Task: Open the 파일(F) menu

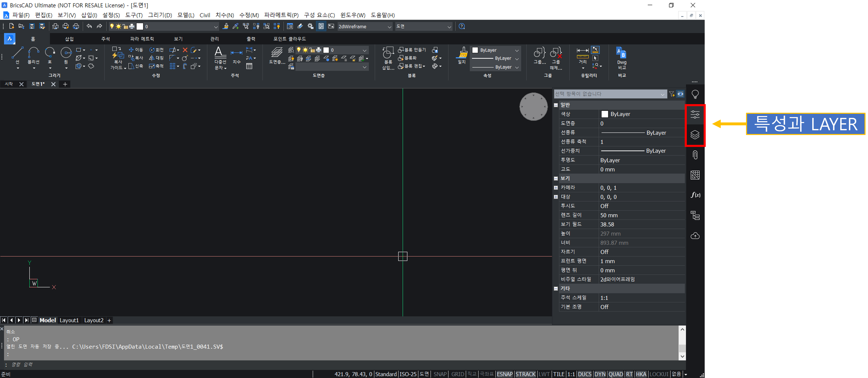Action: point(21,15)
